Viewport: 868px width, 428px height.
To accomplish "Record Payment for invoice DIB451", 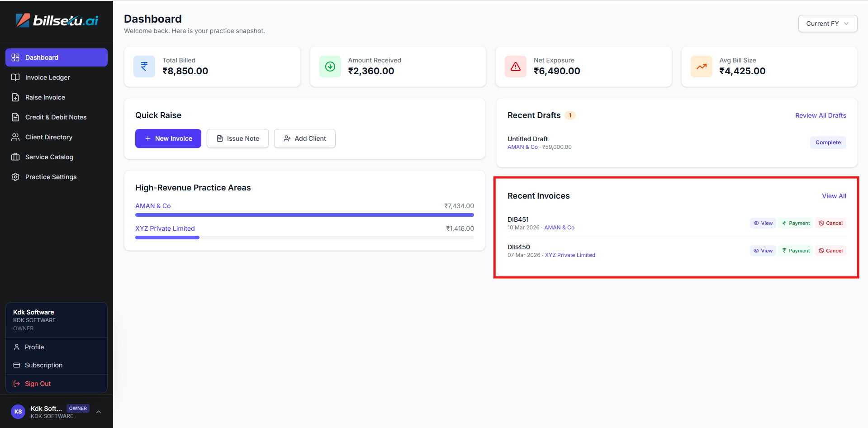I will pos(796,223).
